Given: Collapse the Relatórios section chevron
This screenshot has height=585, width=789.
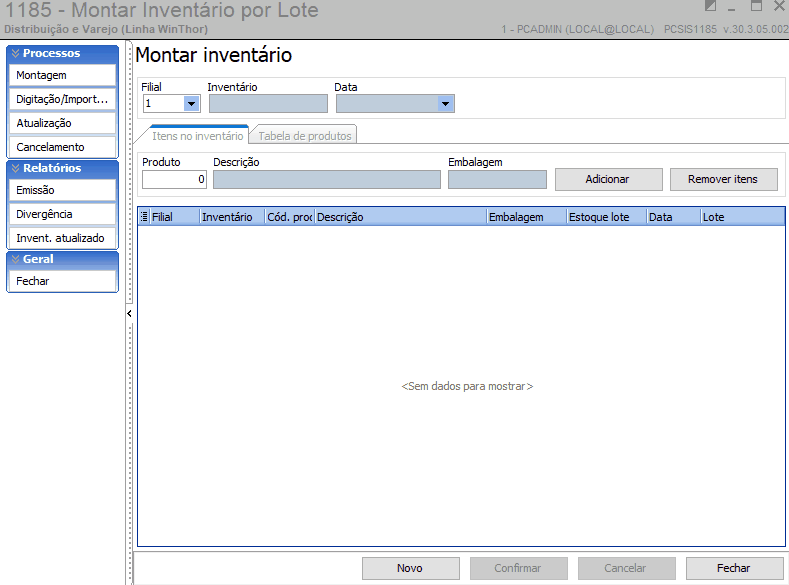Looking at the screenshot, I should pos(16,169).
